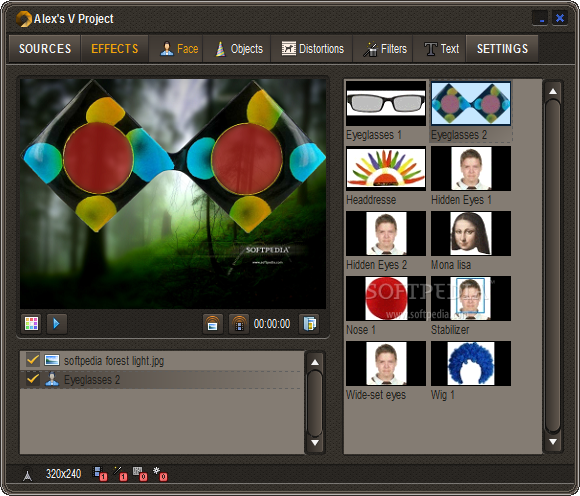
Task: Open the Distortions effects category
Action: 313,48
